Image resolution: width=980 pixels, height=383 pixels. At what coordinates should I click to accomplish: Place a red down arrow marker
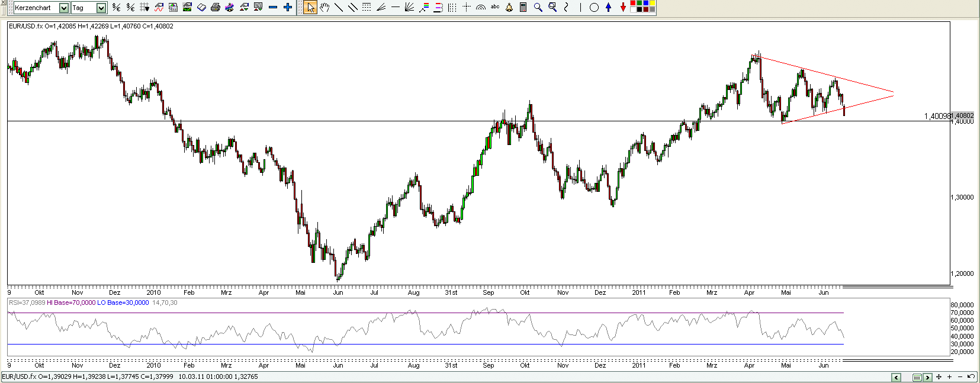623,8
